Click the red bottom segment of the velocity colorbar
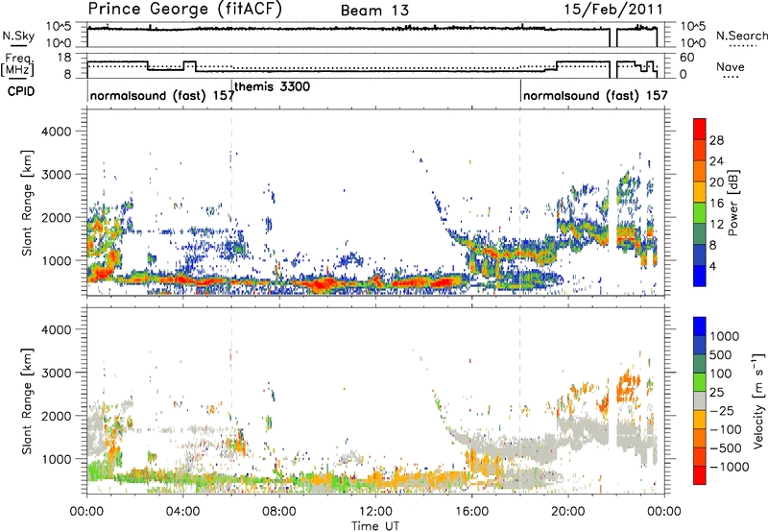The width and height of the screenshot is (768, 532). point(700,475)
